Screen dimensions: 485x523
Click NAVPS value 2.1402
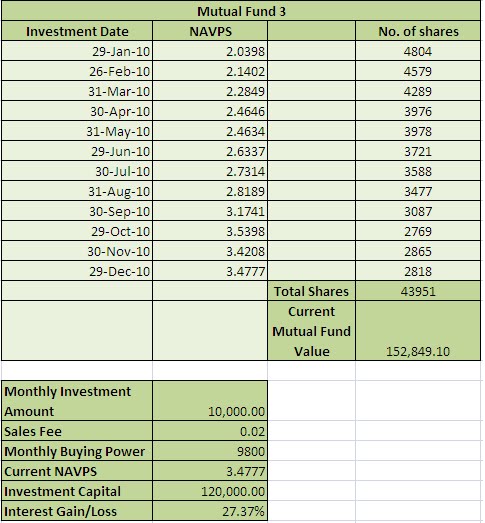click(x=210, y=71)
